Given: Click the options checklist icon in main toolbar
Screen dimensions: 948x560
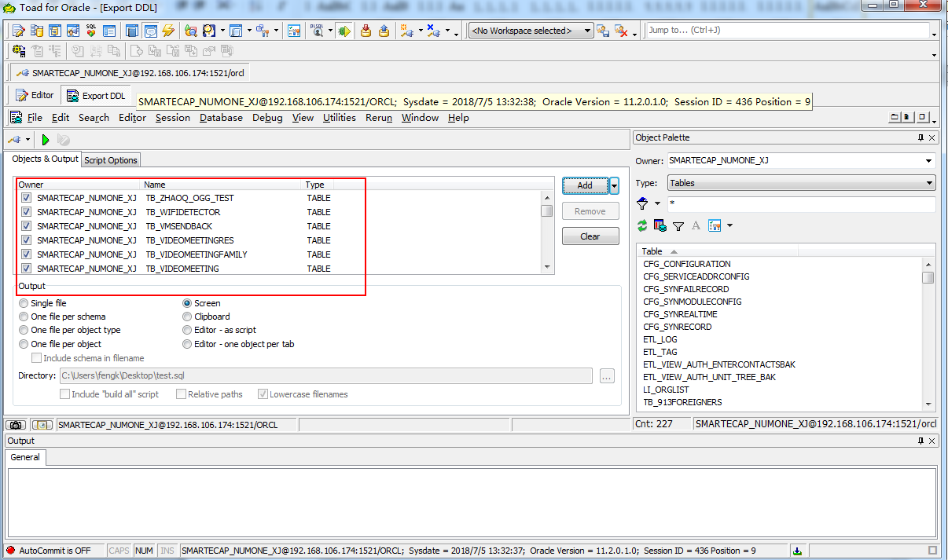Looking at the screenshot, I should tap(294, 31).
